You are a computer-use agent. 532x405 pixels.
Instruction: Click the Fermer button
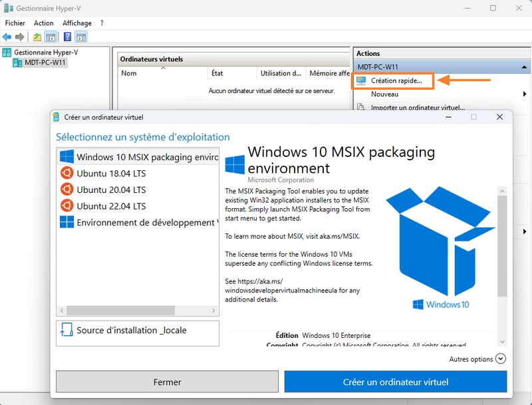168,382
